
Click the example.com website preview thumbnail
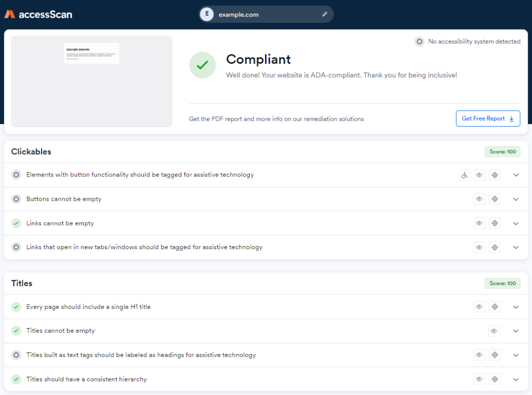tap(91, 81)
